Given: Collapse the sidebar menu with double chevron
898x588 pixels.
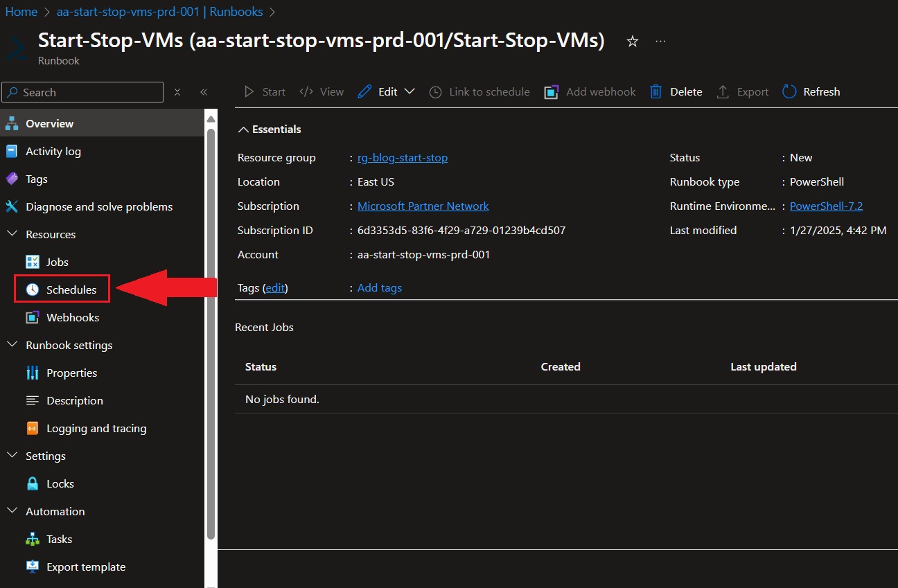Looking at the screenshot, I should tap(204, 92).
